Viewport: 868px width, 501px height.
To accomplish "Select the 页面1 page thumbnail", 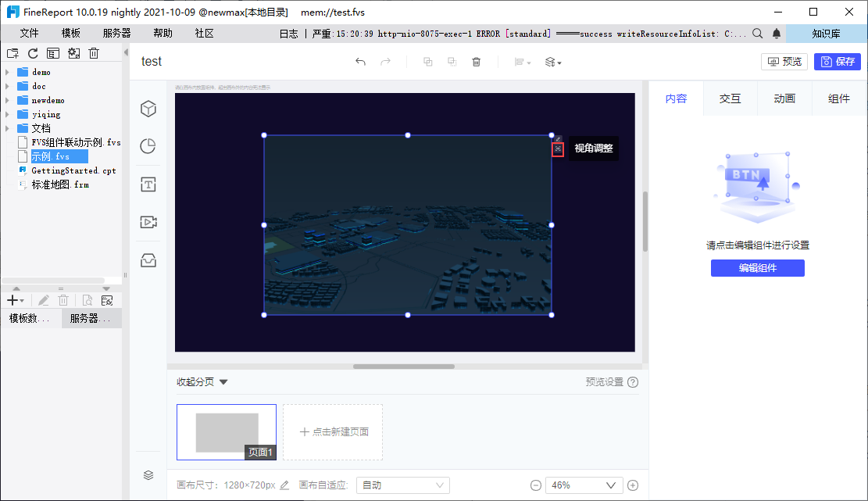I will (x=227, y=431).
